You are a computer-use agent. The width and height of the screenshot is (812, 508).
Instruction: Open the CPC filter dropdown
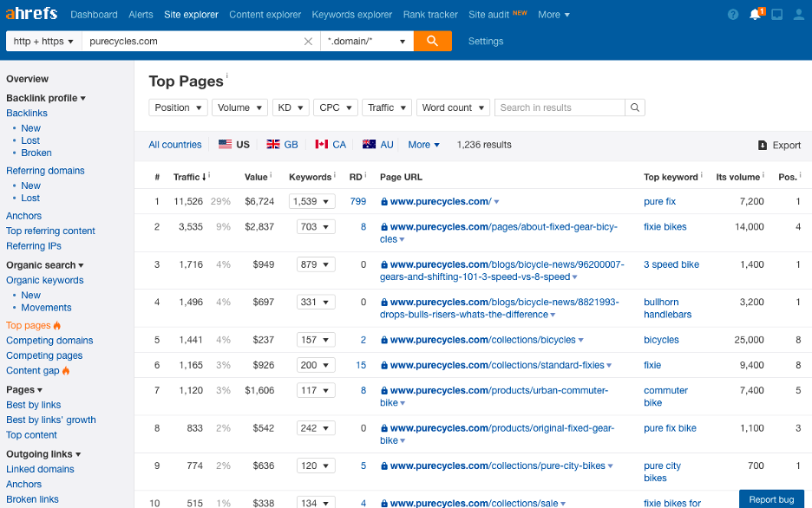click(336, 107)
